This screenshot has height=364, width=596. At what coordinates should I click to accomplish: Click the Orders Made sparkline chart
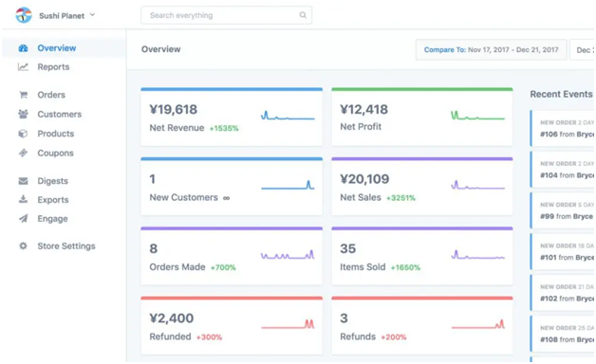click(288, 255)
